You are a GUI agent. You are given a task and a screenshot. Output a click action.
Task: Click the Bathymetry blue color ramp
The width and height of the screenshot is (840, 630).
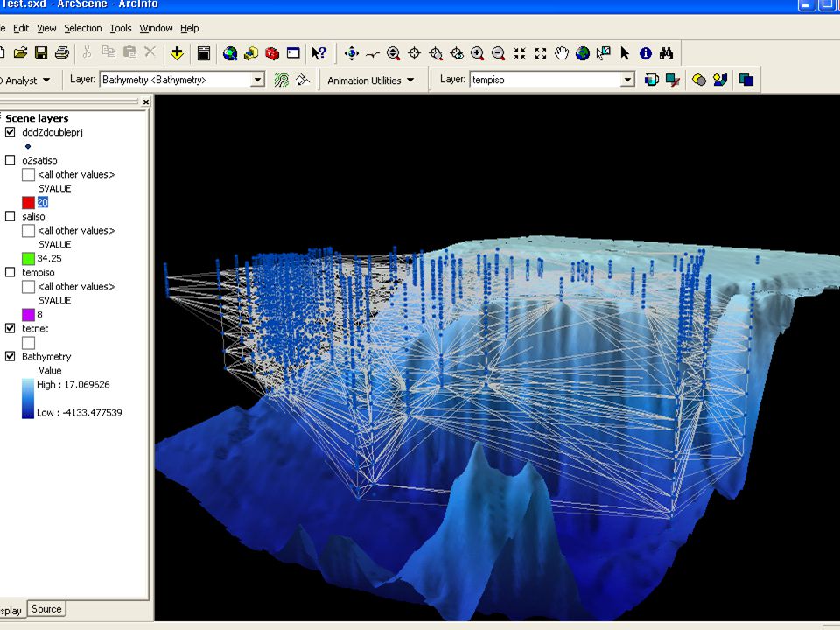(28, 399)
